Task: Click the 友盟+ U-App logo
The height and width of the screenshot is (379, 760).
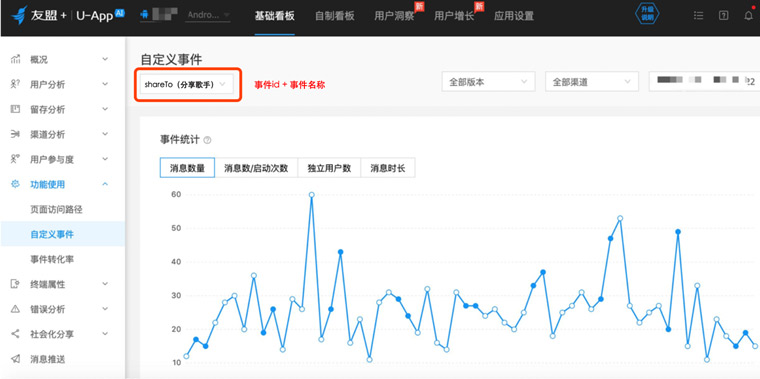Action: [67, 15]
